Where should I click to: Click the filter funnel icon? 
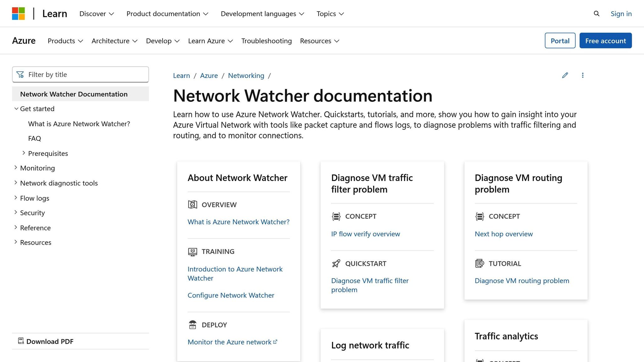(20, 74)
